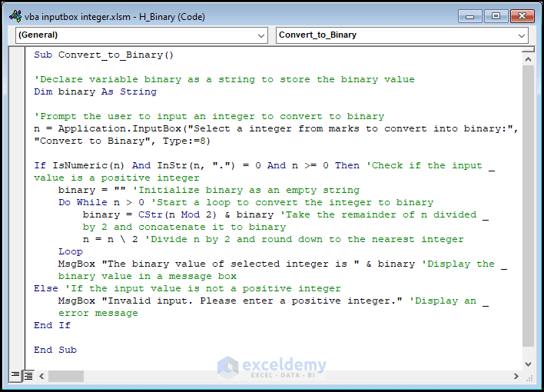Click the margin indicator bar beside Dim line
The height and width of the screenshot is (392, 544).
tap(17, 91)
